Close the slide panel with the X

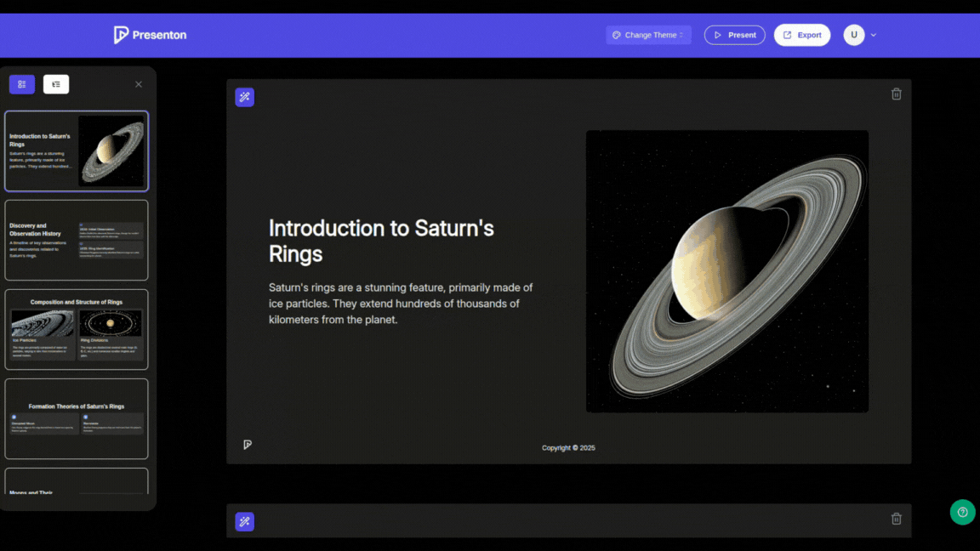138,83
